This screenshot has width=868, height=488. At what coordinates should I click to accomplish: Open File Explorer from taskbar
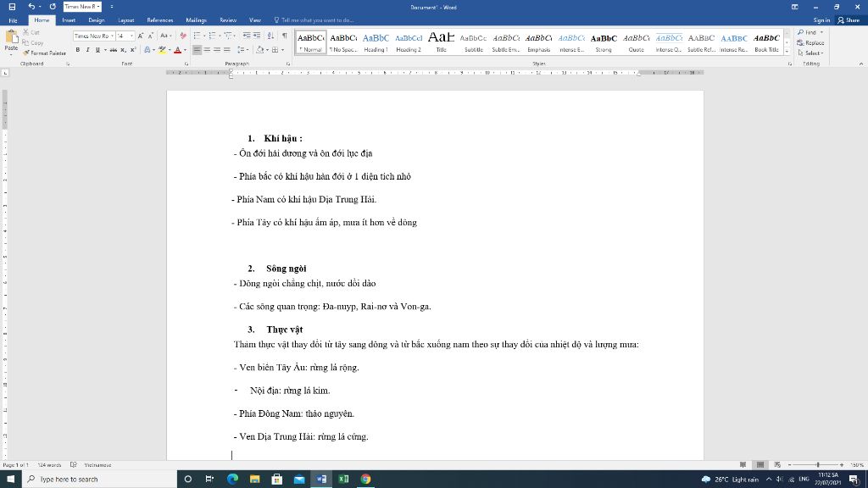[254, 480]
